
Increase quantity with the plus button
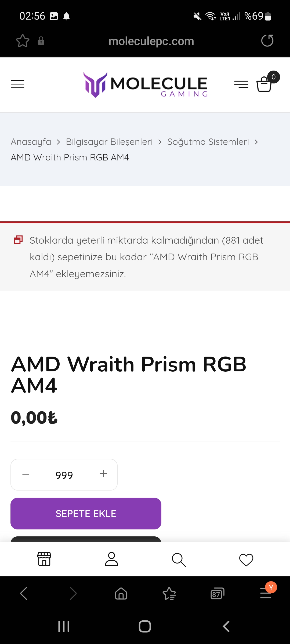click(103, 474)
